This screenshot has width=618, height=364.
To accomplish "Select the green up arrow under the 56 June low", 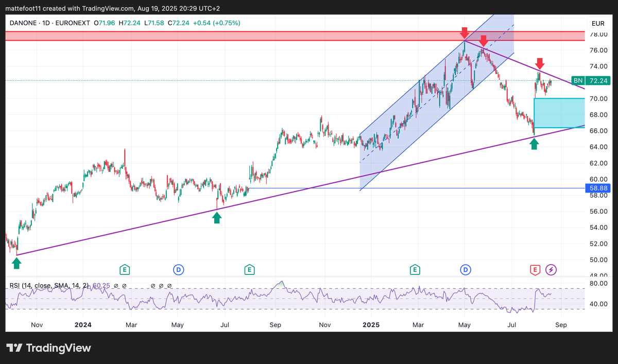I will tap(217, 218).
